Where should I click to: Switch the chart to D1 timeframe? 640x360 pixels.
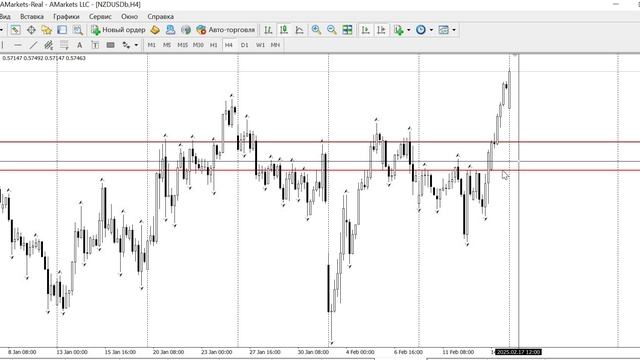244,45
